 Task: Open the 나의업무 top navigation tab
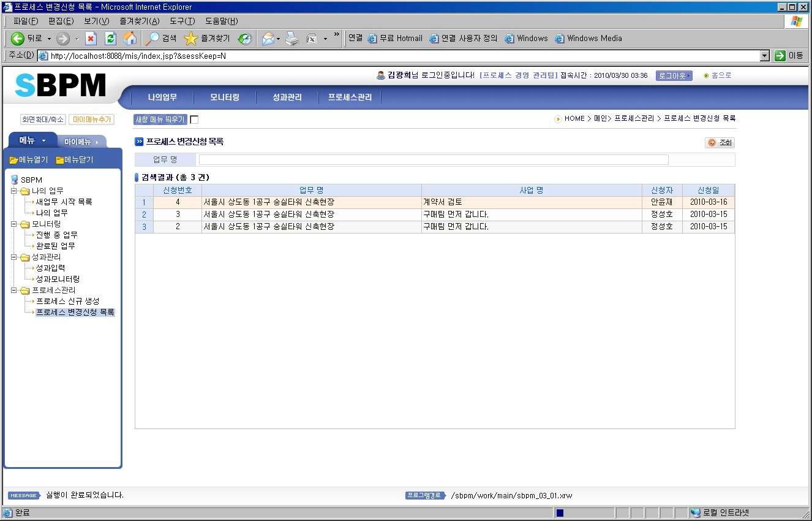click(162, 97)
